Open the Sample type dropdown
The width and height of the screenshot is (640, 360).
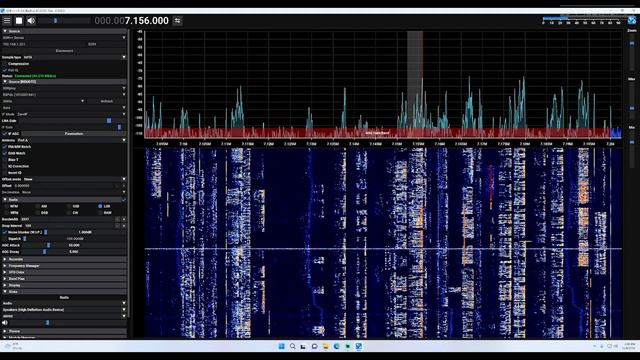75,57
